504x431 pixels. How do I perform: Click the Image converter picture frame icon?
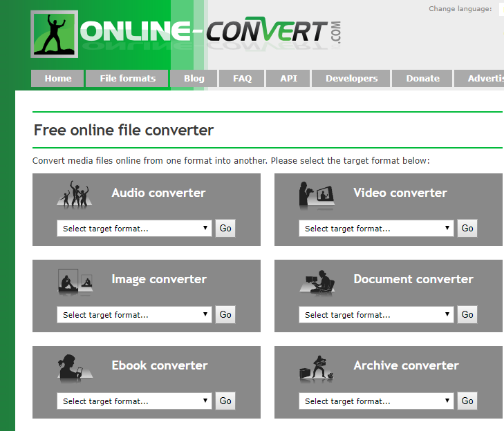click(x=75, y=280)
